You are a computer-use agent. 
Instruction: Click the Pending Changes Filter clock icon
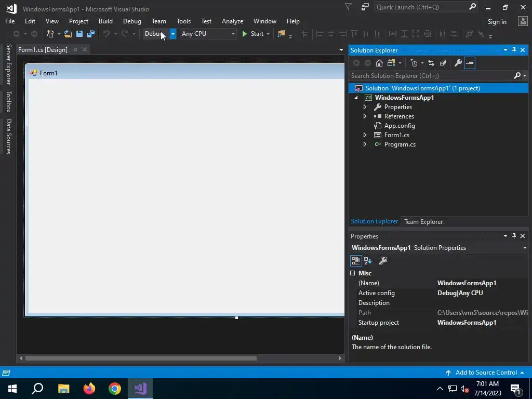tap(414, 63)
